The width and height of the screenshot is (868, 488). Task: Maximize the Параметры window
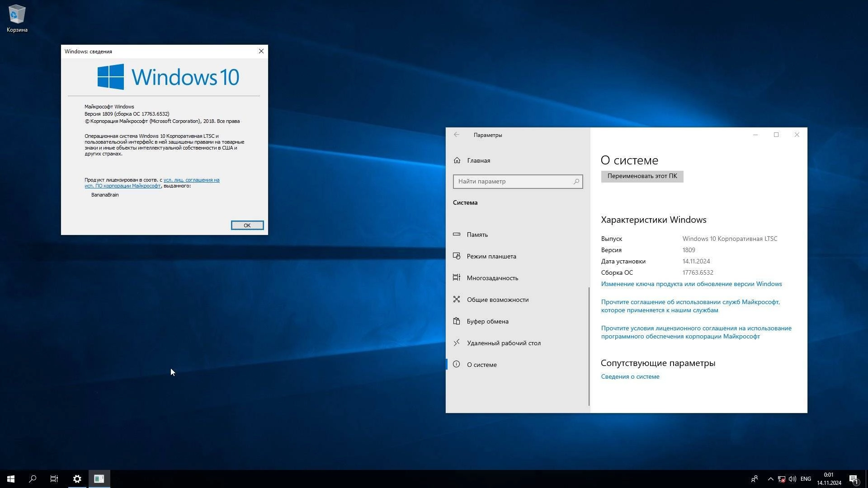pyautogui.click(x=776, y=135)
